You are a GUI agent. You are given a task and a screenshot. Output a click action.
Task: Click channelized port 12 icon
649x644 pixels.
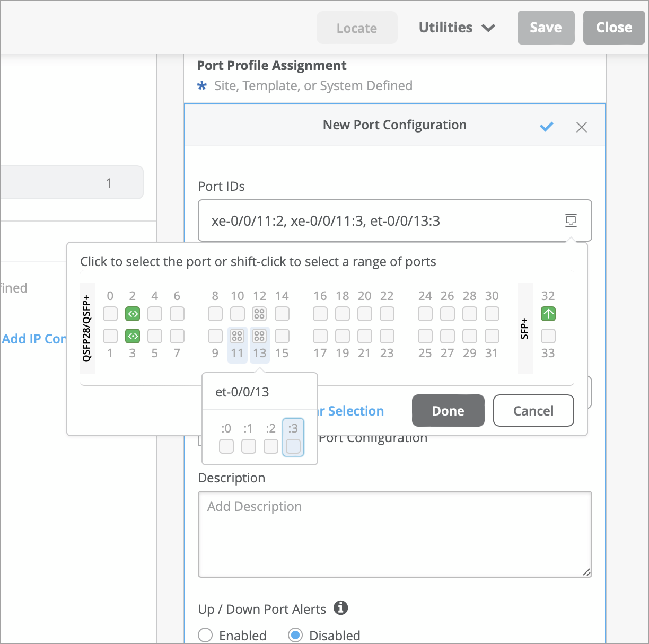point(259,314)
